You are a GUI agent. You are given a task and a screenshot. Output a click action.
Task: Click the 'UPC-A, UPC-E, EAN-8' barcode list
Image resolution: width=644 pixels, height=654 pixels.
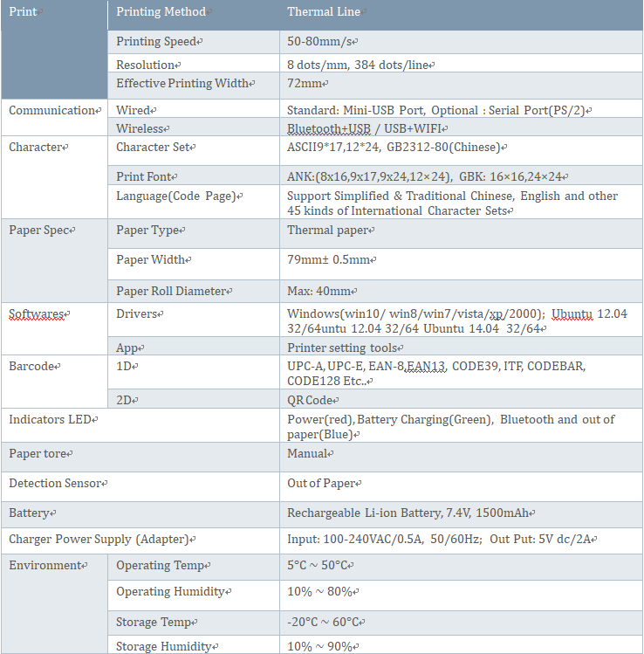point(436,374)
